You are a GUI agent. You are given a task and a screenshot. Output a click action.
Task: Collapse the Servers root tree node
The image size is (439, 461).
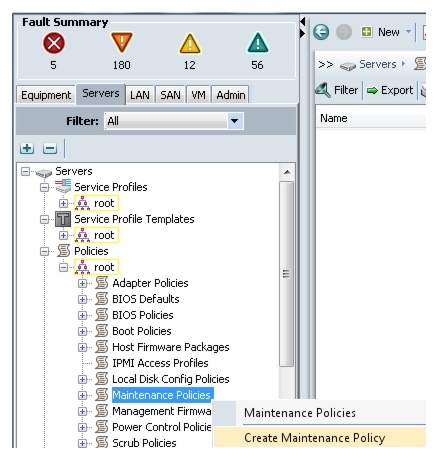[25, 171]
